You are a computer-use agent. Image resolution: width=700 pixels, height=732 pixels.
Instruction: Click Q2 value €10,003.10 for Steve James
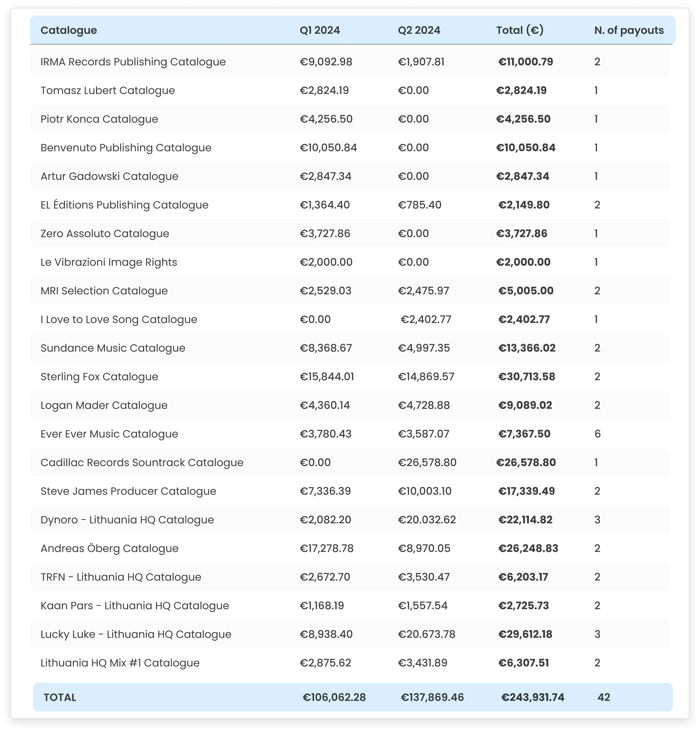tap(425, 491)
